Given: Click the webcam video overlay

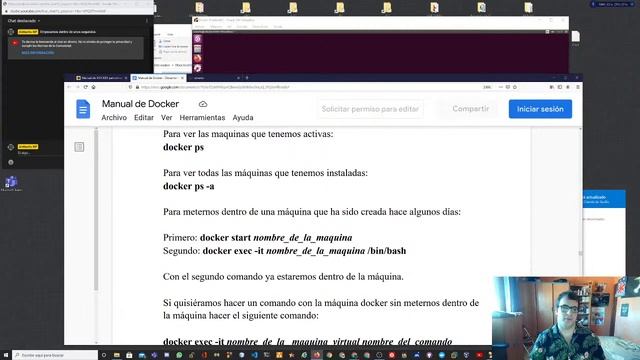Looking at the screenshot, I should click(x=566, y=318).
